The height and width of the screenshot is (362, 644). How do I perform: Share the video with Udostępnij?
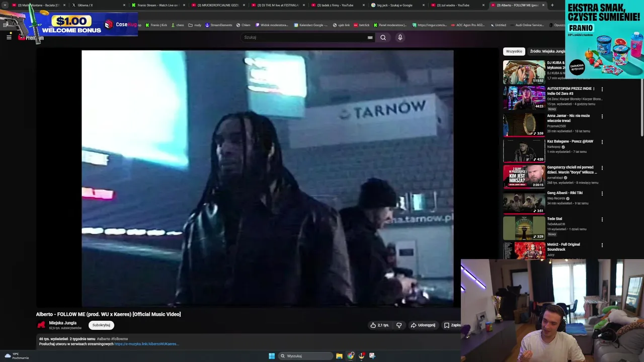(x=423, y=325)
